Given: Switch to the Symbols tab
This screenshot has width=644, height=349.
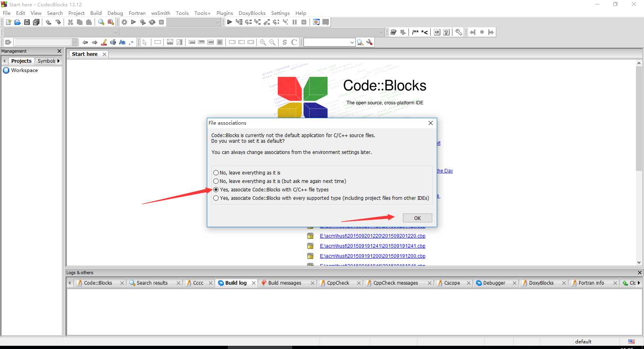Looking at the screenshot, I should [x=47, y=61].
